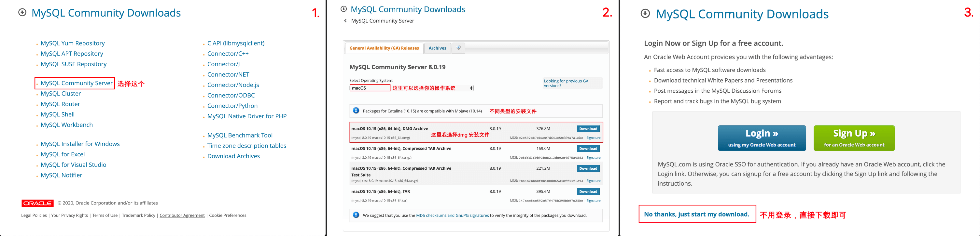Click Terms of Use footer link
This screenshot has width=980, height=236.
pyautogui.click(x=105, y=216)
